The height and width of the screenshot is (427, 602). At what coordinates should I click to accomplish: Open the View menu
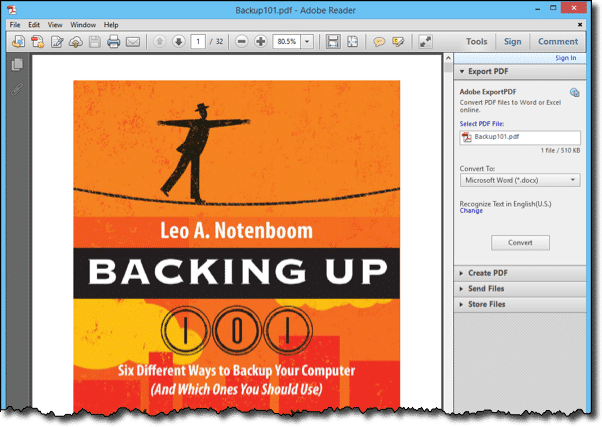click(55, 25)
